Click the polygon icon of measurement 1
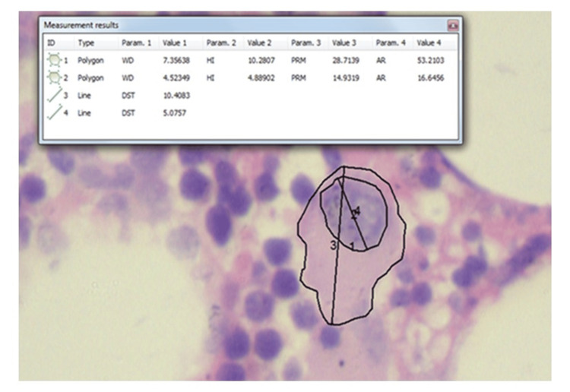Image resolution: width=570 pixels, height=392 pixels. (54, 60)
